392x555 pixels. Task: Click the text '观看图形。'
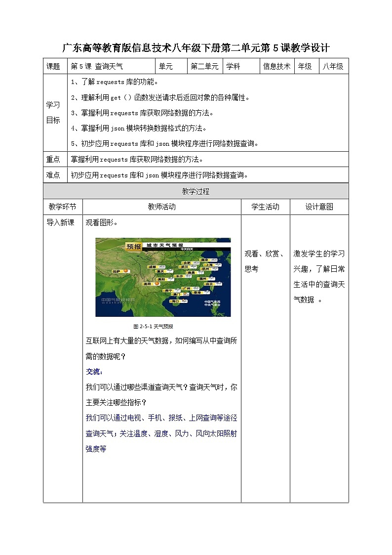101,222
